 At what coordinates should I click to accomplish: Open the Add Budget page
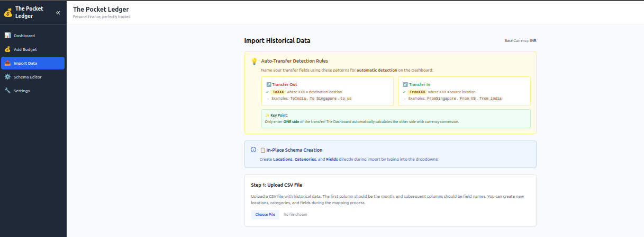(x=25, y=49)
